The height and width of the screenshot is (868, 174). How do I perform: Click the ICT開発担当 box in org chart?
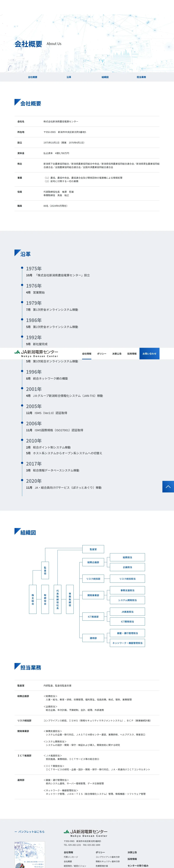point(127,621)
